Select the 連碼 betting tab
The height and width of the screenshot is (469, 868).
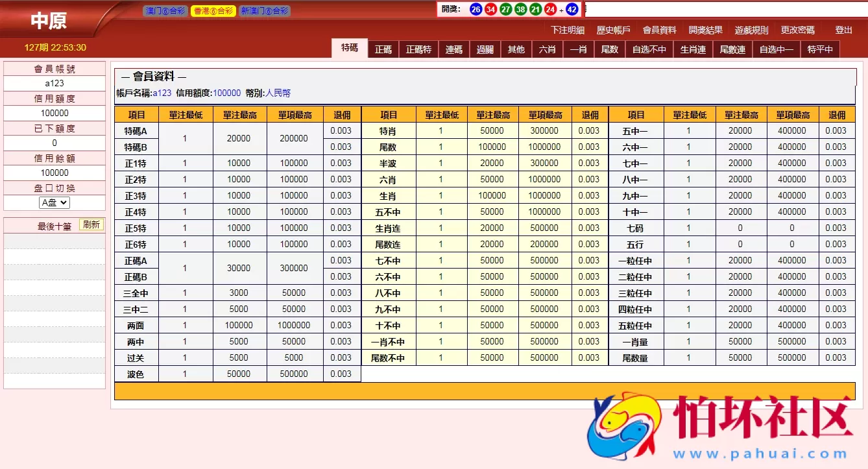click(x=453, y=48)
